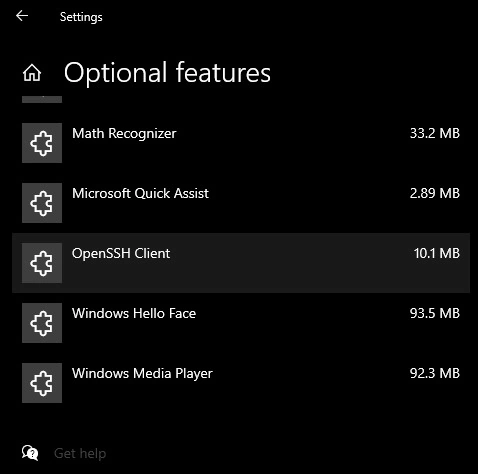Open the Get help link

point(80,454)
